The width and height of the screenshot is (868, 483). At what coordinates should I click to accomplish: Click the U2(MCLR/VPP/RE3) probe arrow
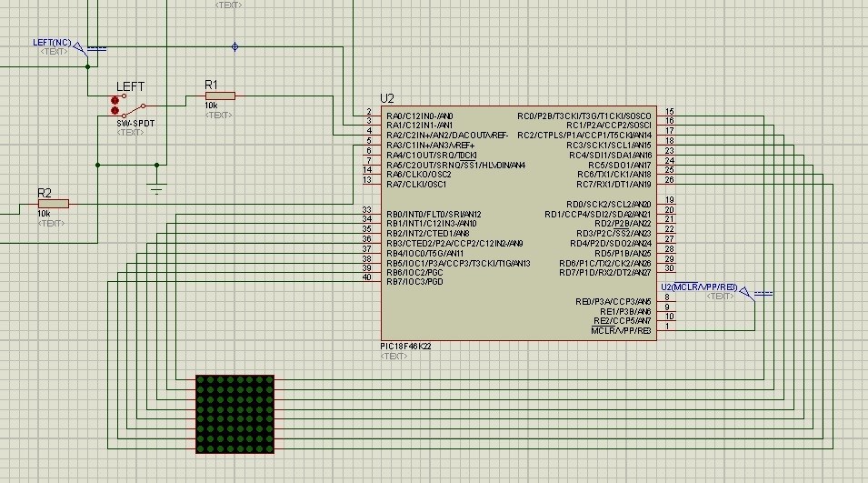[747, 294]
